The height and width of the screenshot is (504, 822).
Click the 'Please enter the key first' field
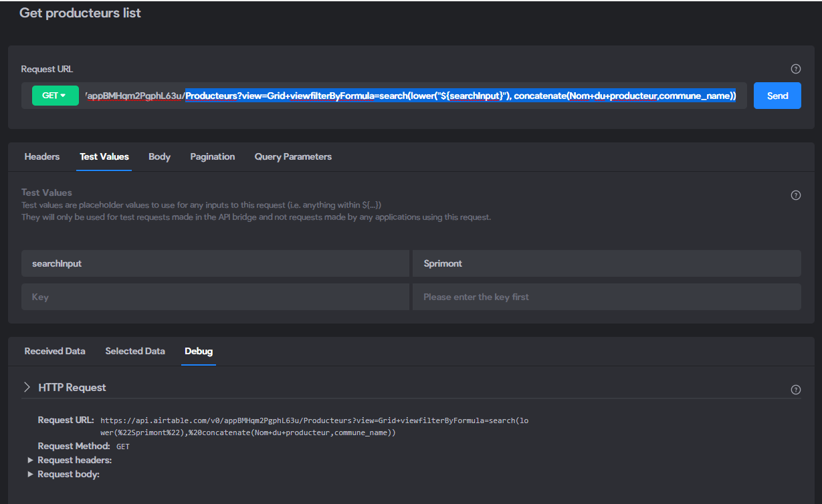607,297
